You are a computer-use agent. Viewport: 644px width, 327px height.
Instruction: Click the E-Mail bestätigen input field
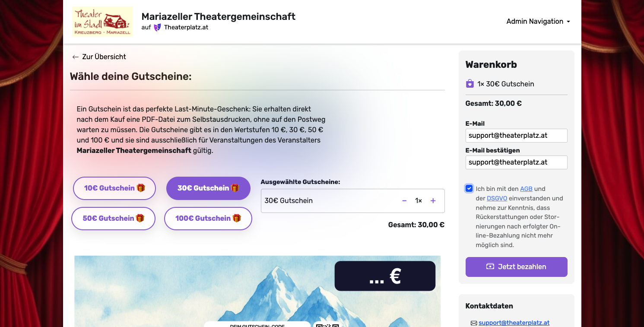517,162
